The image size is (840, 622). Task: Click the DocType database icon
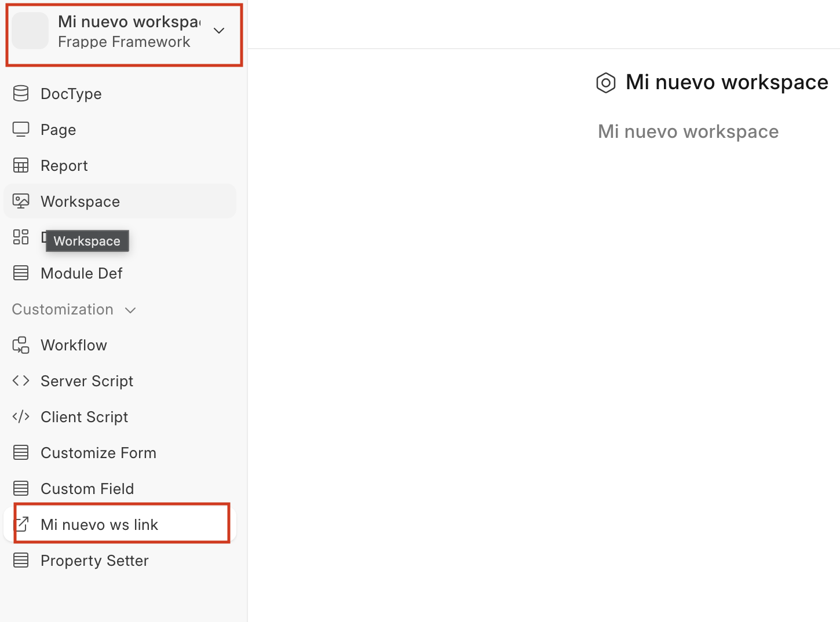tap(21, 93)
